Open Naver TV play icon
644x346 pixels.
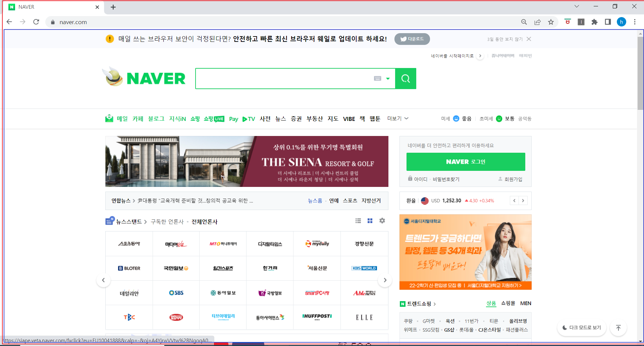(249, 119)
